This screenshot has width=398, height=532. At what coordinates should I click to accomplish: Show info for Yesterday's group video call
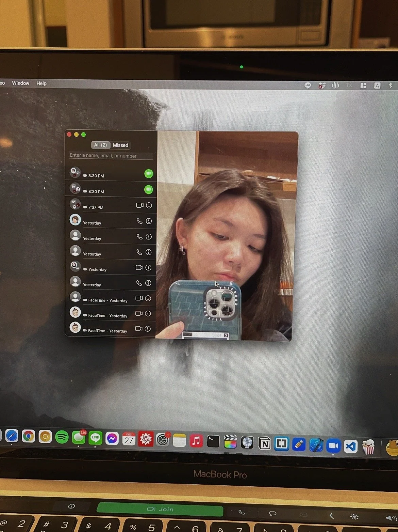coord(148,268)
